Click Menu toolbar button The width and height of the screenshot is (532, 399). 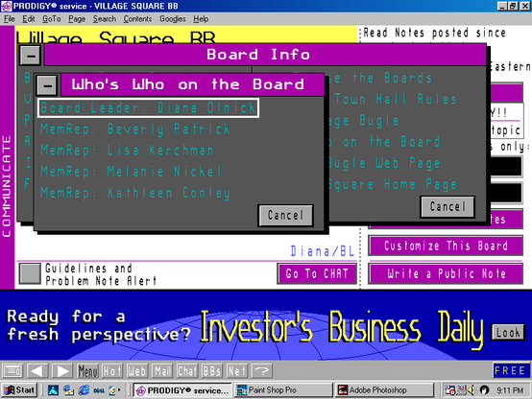[x=88, y=371]
